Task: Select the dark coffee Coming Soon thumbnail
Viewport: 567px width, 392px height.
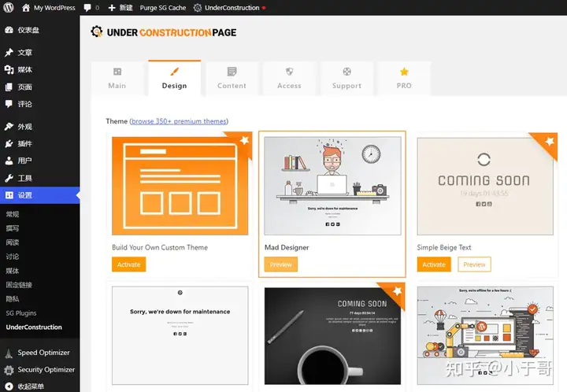Action: click(x=332, y=335)
